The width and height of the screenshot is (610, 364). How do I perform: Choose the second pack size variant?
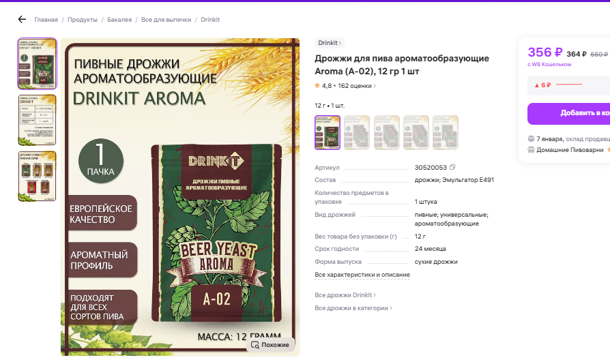point(357,132)
